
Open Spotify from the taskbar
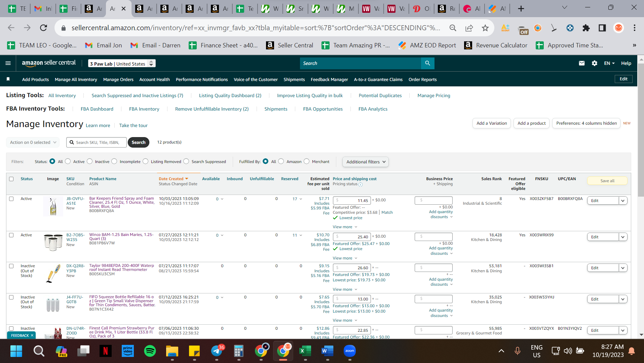tap(150, 351)
